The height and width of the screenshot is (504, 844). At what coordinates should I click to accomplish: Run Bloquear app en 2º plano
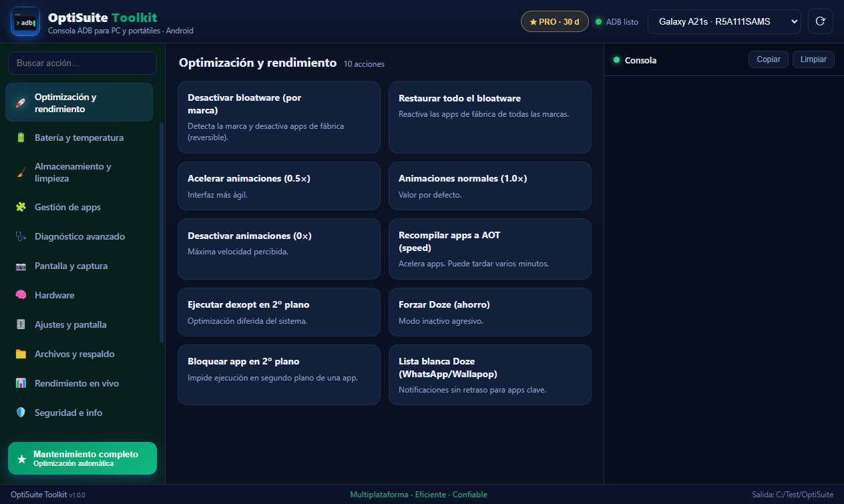click(279, 375)
